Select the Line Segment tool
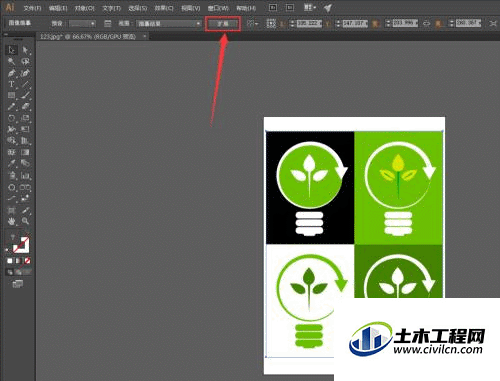 25,84
